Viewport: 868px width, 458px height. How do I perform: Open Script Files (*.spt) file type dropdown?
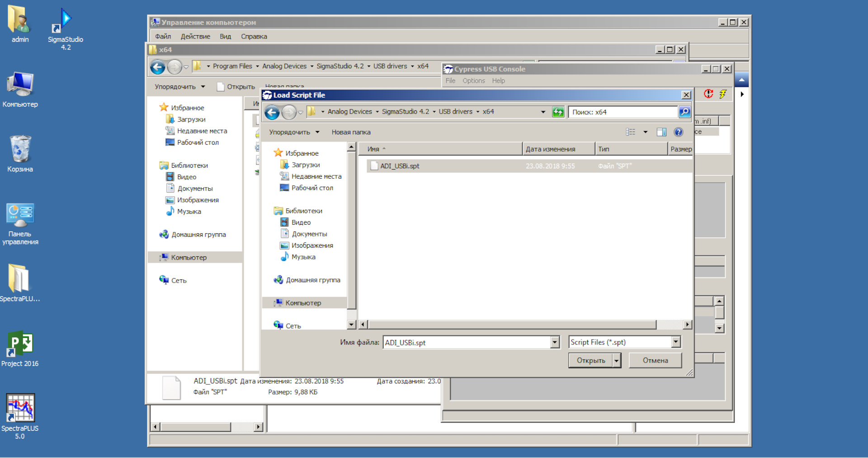click(x=676, y=342)
